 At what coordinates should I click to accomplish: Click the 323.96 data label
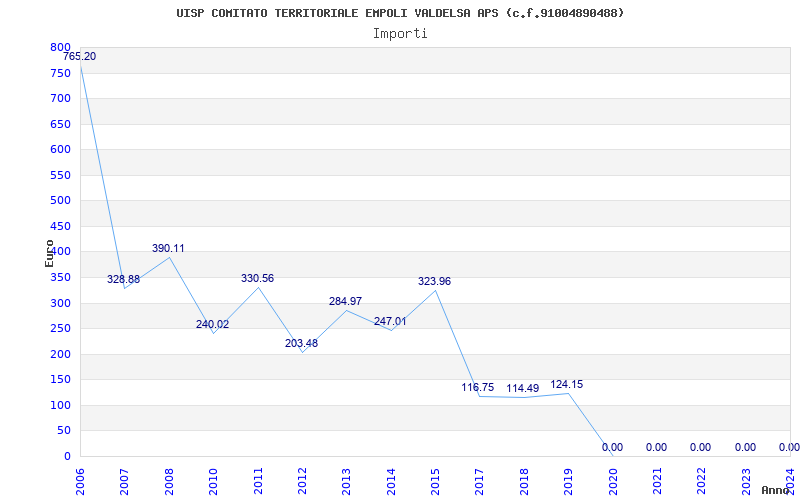(435, 281)
